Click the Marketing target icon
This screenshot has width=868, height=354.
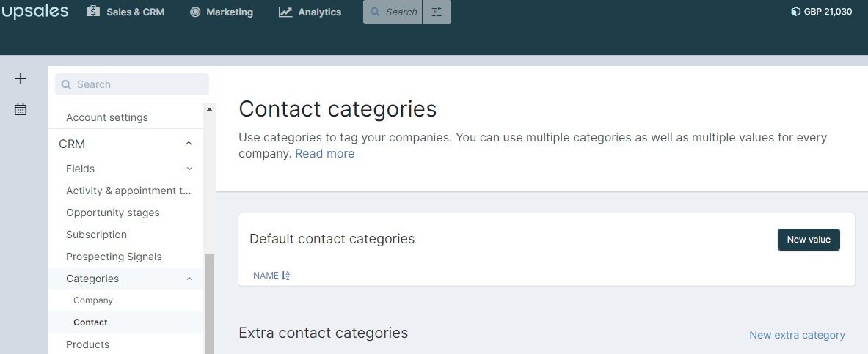(195, 12)
